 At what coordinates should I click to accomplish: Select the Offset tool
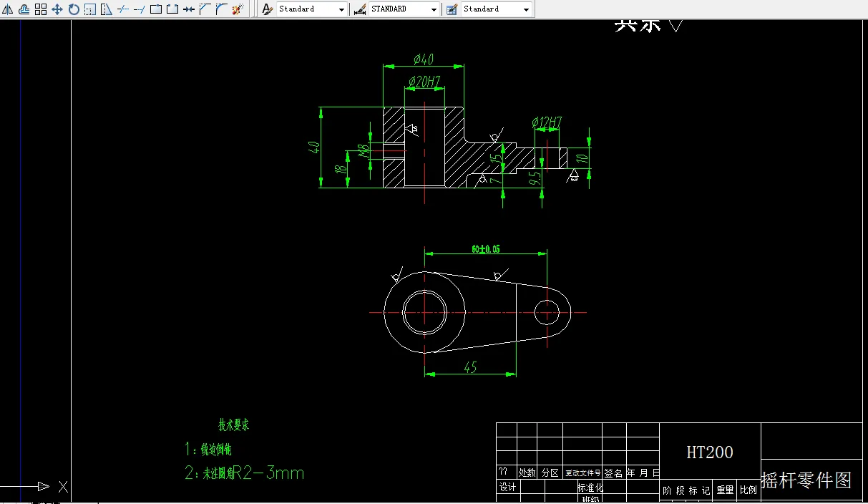click(24, 9)
